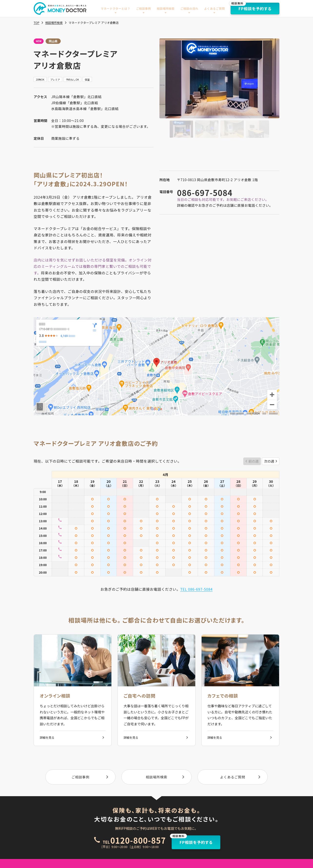Choose the 30 (火) 13:00 available slot
The width and height of the screenshot is (313, 868).
point(271,521)
